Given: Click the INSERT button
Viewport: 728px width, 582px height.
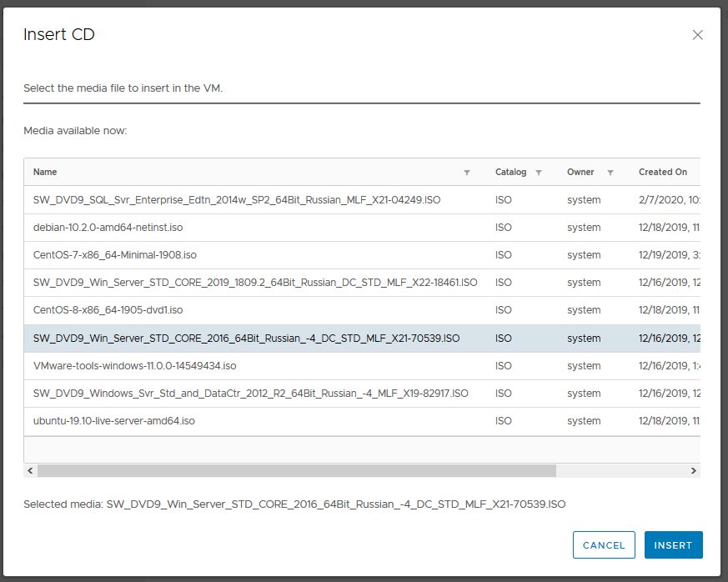Looking at the screenshot, I should coord(673,544).
